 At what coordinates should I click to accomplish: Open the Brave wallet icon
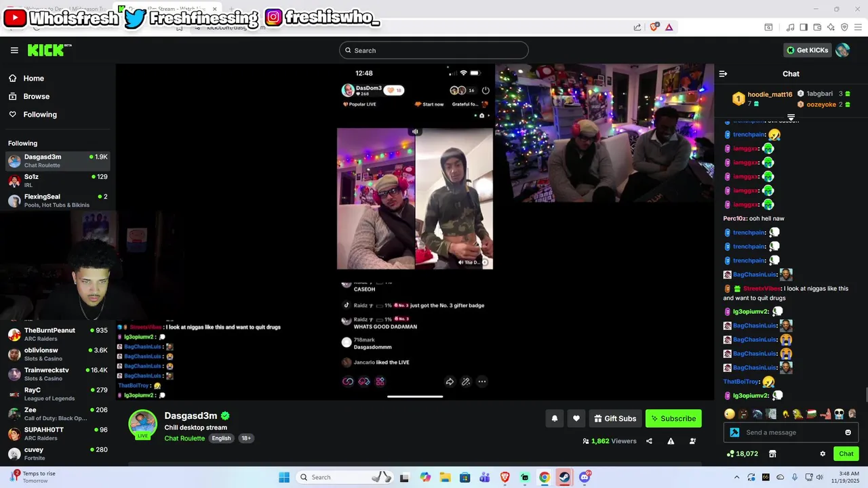[x=817, y=27]
